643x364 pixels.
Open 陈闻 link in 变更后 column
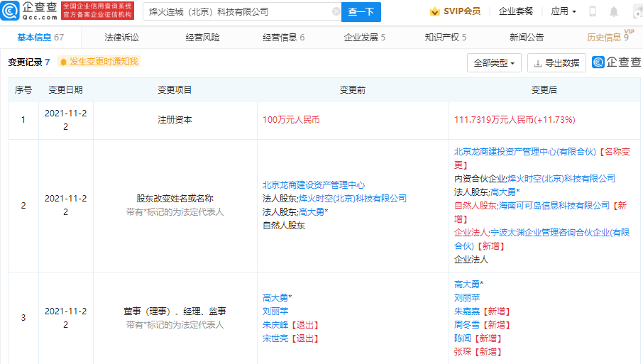click(463, 338)
